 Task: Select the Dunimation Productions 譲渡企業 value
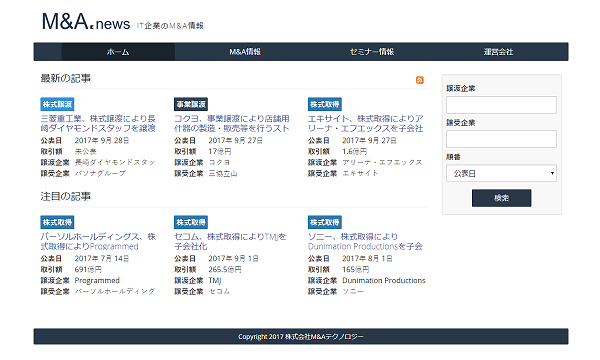383,280
